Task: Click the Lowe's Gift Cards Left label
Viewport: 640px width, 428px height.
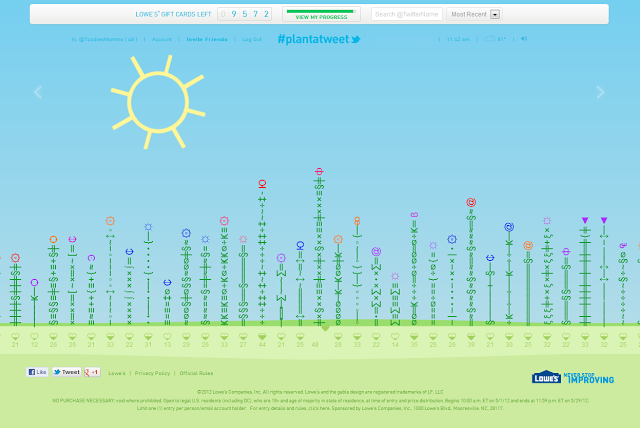Action: click(173, 14)
